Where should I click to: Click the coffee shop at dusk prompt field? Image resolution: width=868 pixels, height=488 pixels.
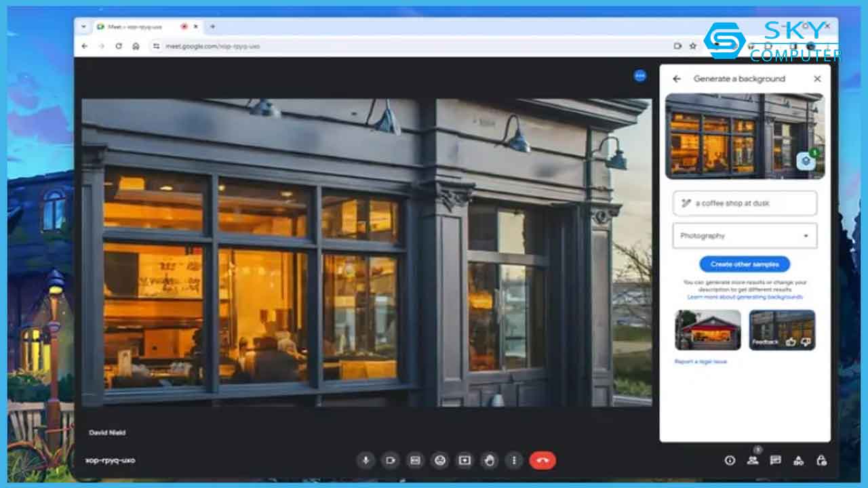click(x=745, y=203)
